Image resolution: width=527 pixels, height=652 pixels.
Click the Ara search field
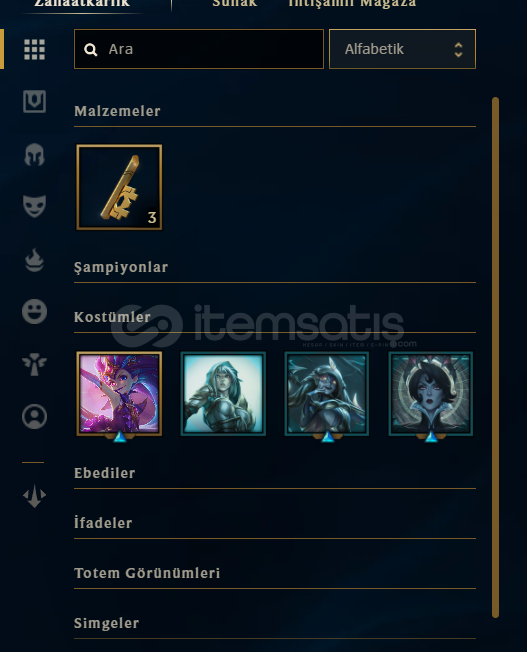(199, 49)
